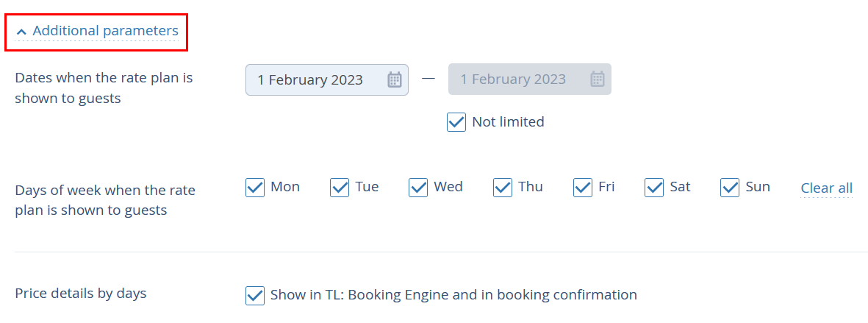Toggle the Tue day checkbox

click(x=340, y=188)
